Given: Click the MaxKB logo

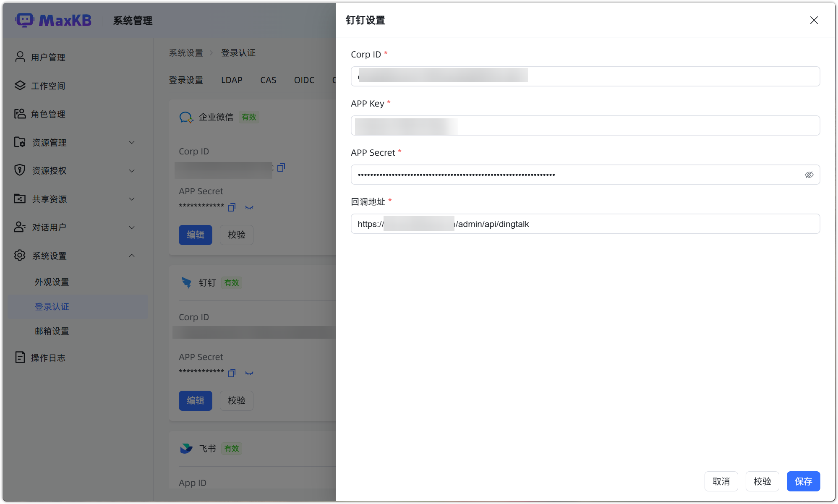Looking at the screenshot, I should [54, 20].
